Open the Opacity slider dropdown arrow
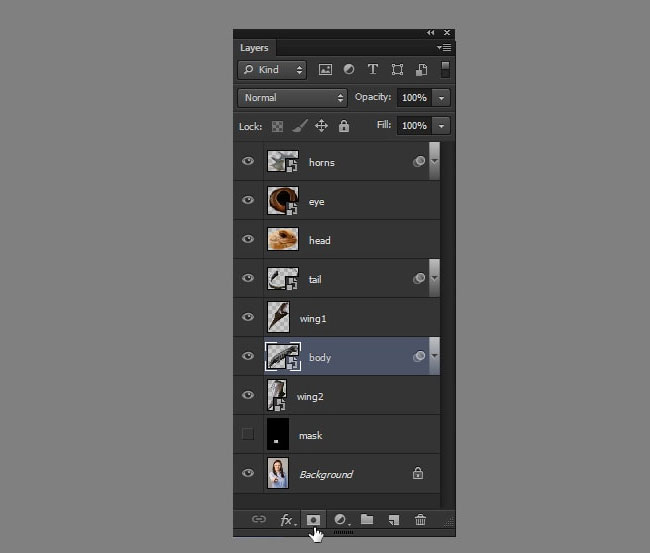Image resolution: width=650 pixels, height=553 pixels. (441, 98)
